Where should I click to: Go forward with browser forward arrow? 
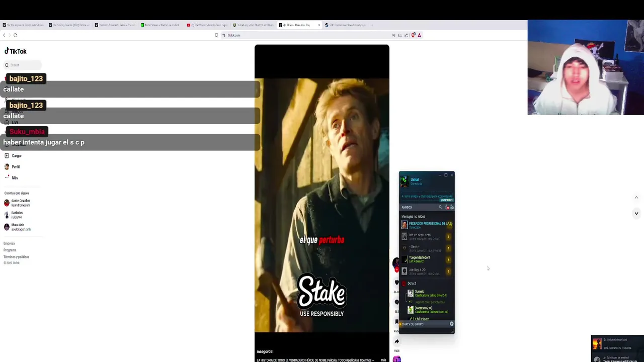(x=9, y=35)
